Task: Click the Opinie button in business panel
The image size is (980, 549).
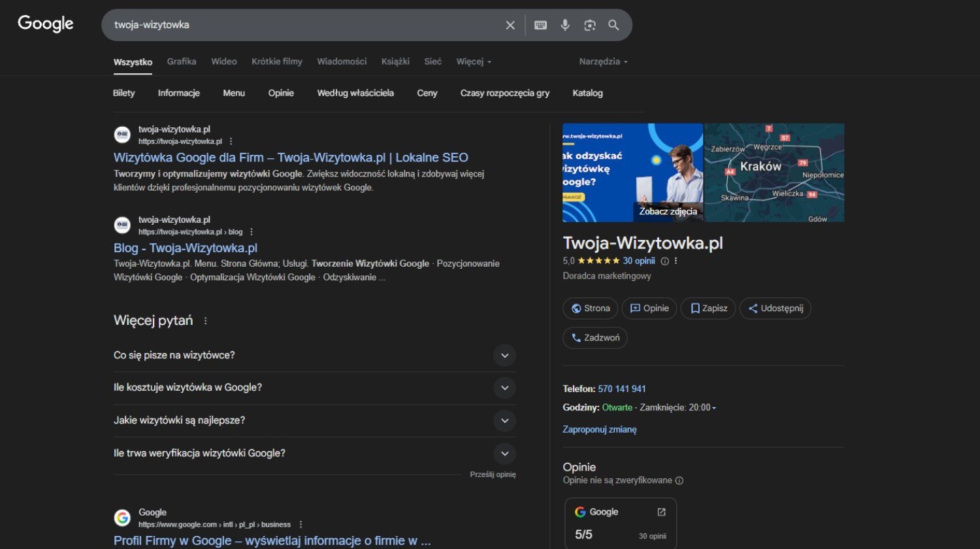Action: point(649,308)
